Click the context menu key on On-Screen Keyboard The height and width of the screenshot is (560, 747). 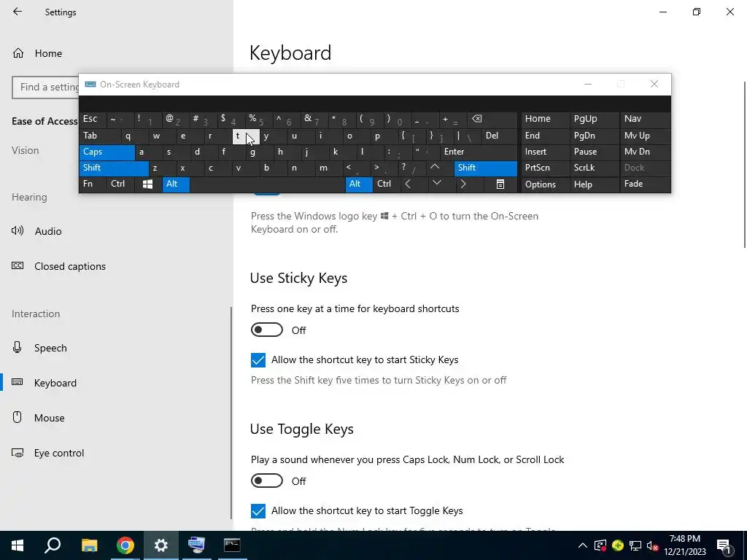point(500,184)
